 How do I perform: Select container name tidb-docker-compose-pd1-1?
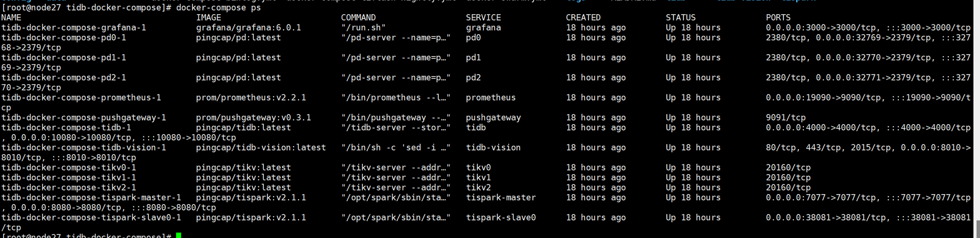point(64,58)
